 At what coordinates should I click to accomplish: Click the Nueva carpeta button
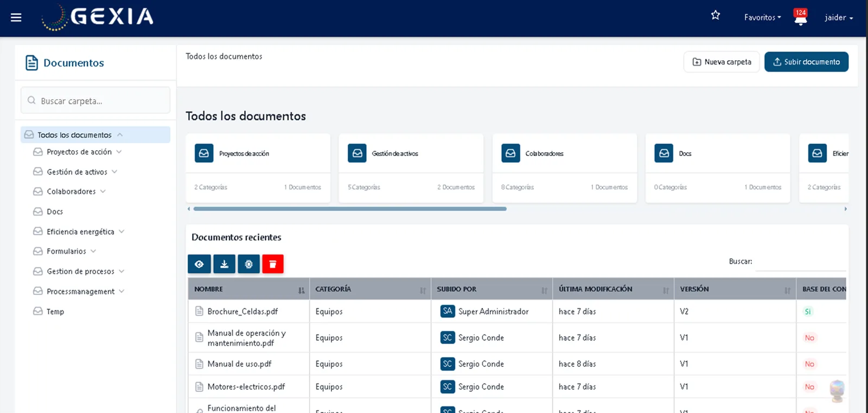tap(722, 62)
